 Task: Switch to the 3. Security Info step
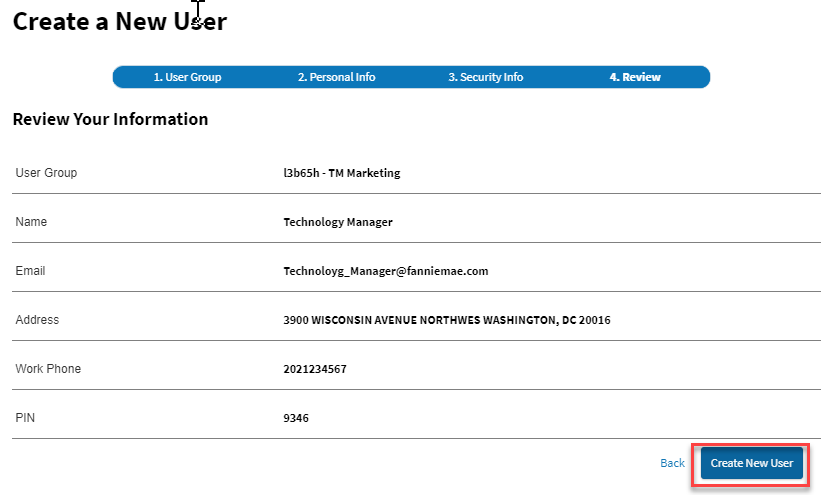[485, 77]
